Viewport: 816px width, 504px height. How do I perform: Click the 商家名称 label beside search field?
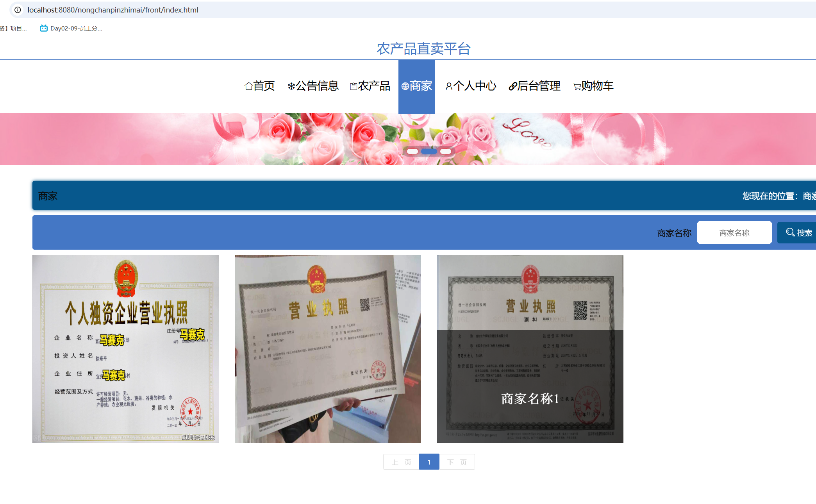coord(674,233)
